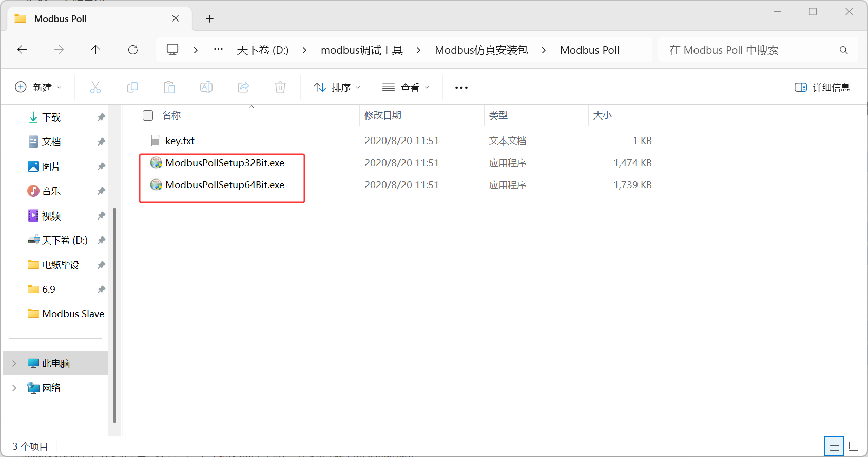Open the 查看 (View) dropdown
The width and height of the screenshot is (868, 457).
(x=406, y=87)
